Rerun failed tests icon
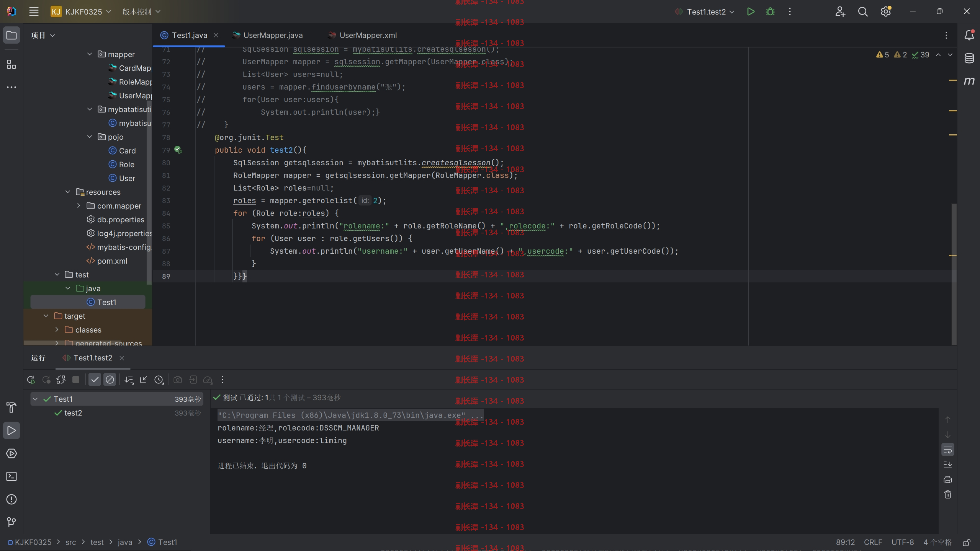Screen dimensions: 980x551 46,380
